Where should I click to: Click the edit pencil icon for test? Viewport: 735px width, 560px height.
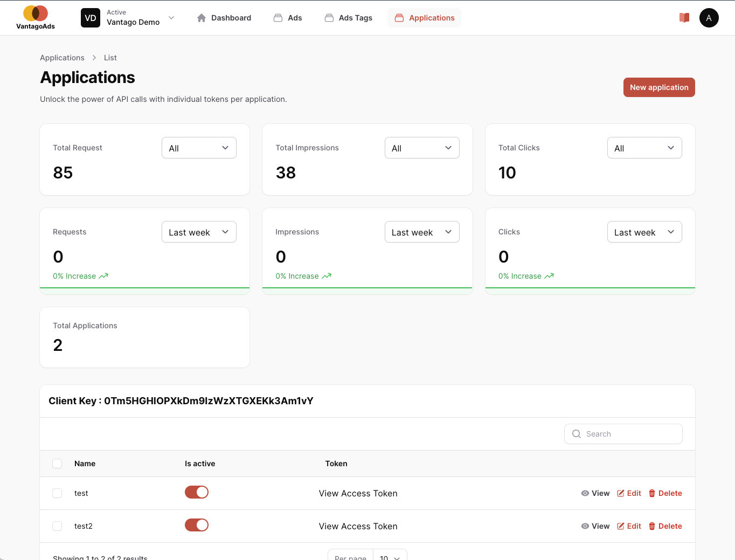621,493
